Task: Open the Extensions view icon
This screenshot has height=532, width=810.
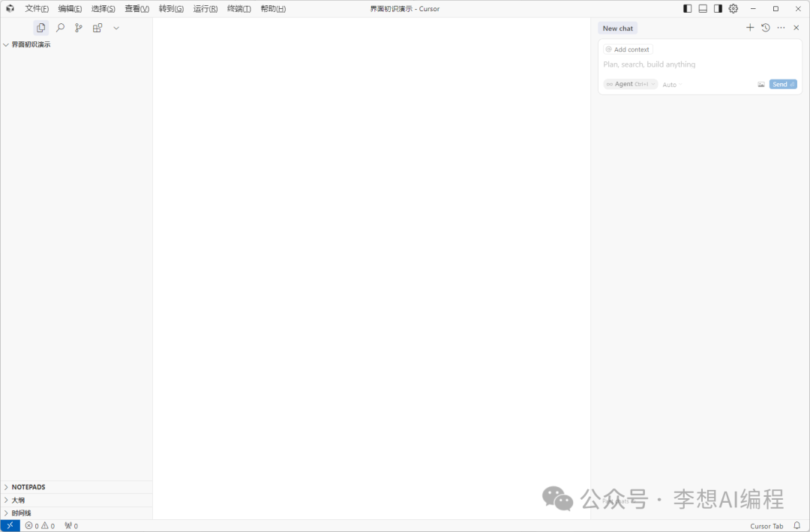Action: [x=97, y=28]
